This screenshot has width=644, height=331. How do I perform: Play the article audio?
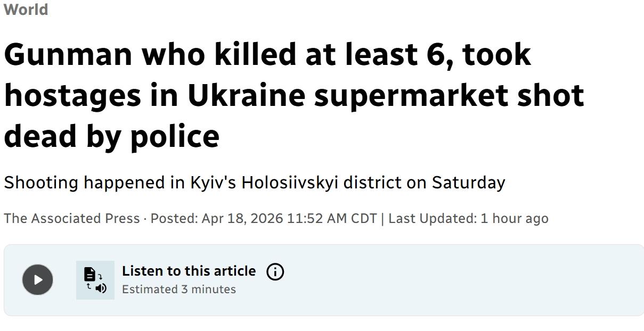37,280
